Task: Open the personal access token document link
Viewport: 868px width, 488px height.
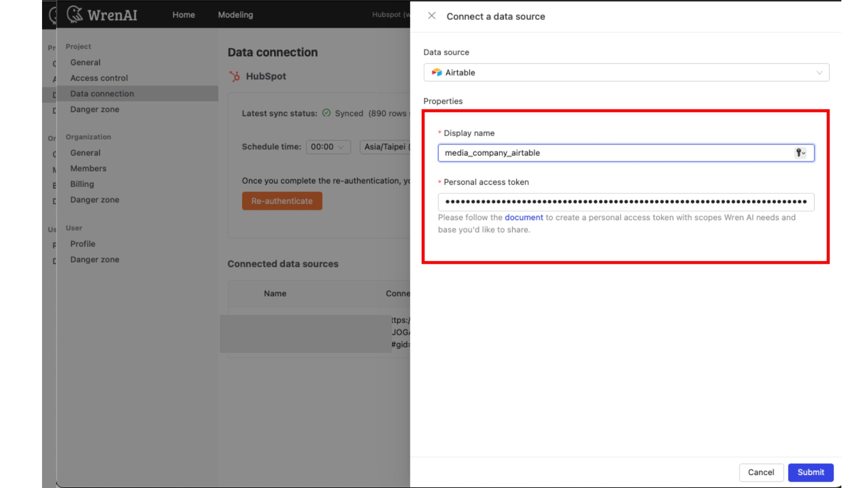Action: [x=524, y=217]
